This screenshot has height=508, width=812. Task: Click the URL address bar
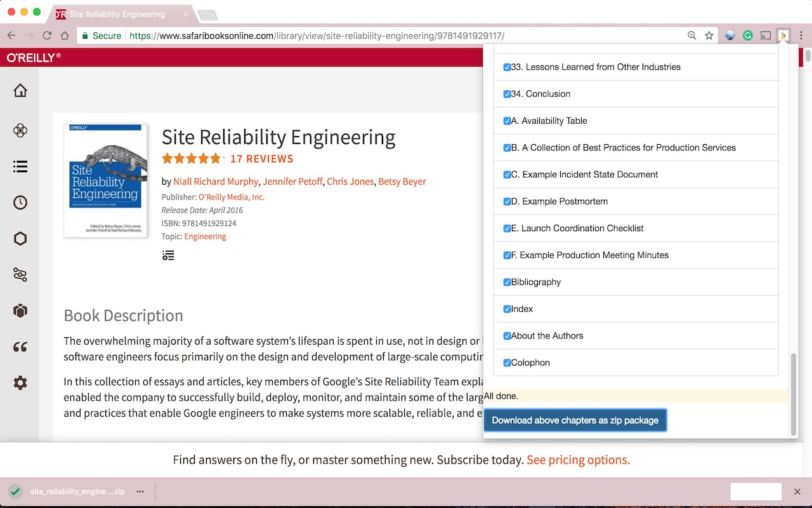coord(381,36)
